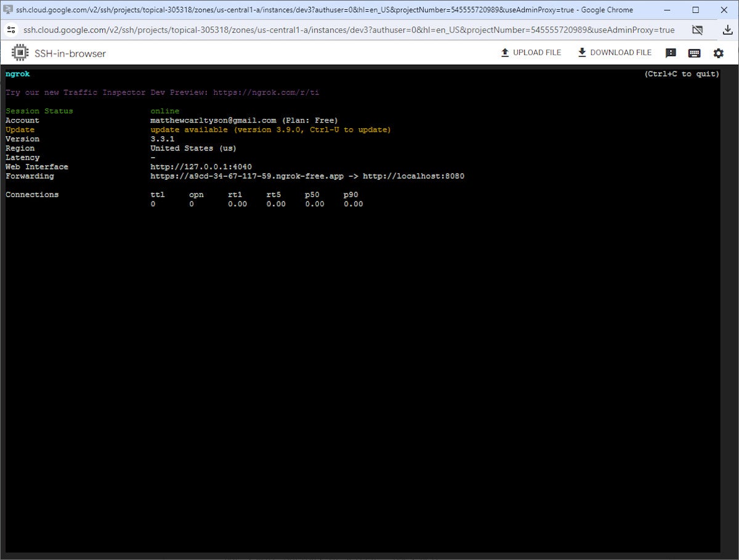The width and height of the screenshot is (739, 560).
Task: Click the 'Forwarding' label
Action: tap(30, 176)
